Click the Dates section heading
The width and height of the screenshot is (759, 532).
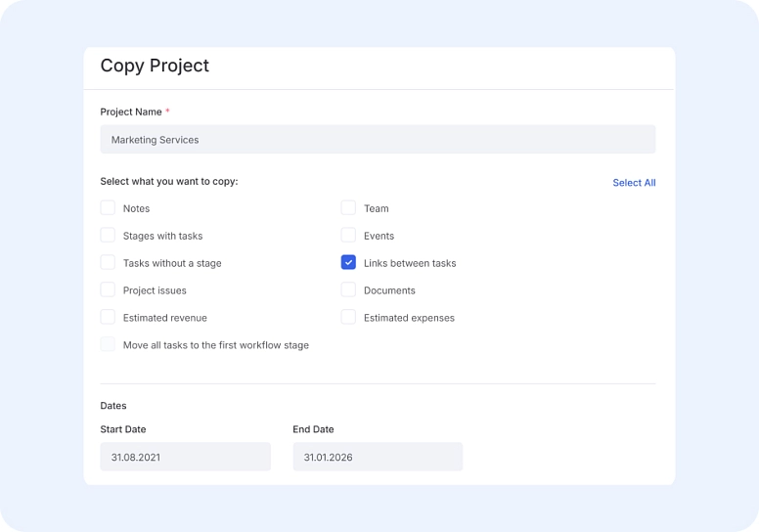113,406
